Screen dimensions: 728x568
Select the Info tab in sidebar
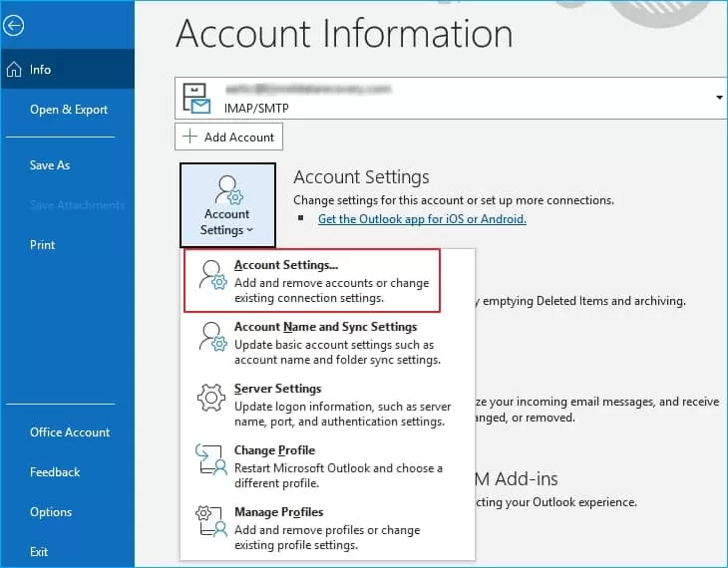tap(68, 69)
